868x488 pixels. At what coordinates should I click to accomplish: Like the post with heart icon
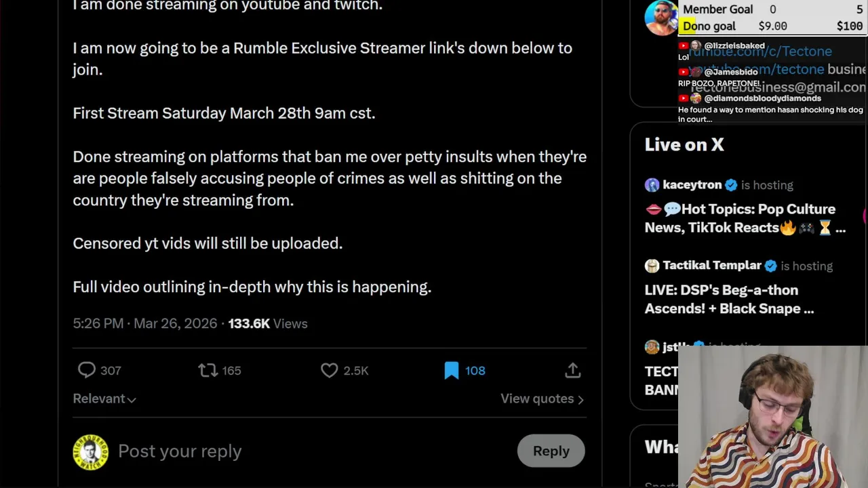click(330, 370)
